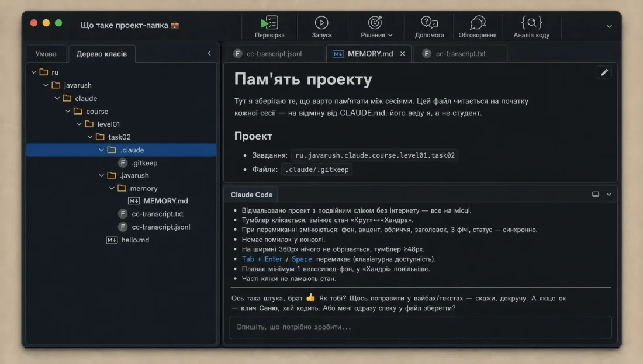Open the Допомога help icon
The width and height of the screenshot is (643, 364).
click(x=430, y=23)
